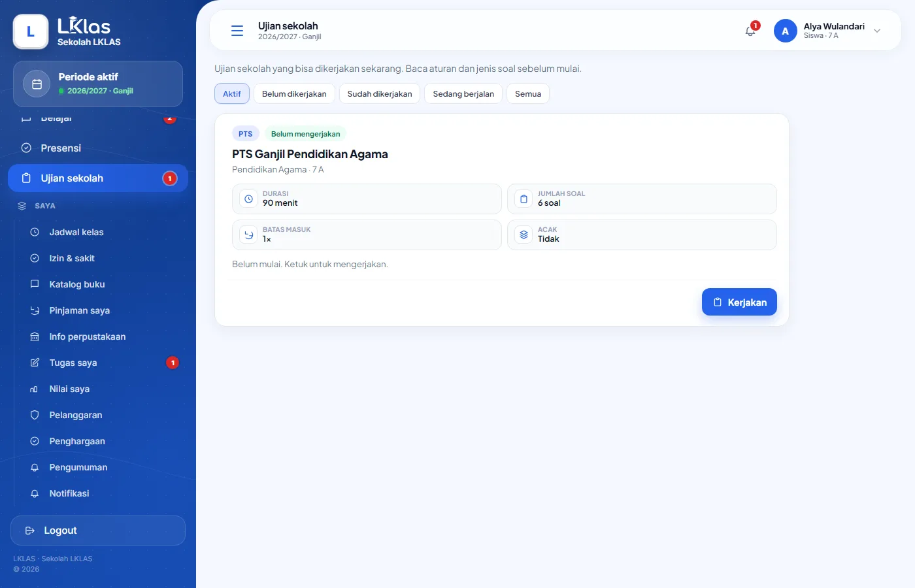Click the Periode aktif card
Image resolution: width=915 pixels, height=588 pixels.
[x=98, y=84]
